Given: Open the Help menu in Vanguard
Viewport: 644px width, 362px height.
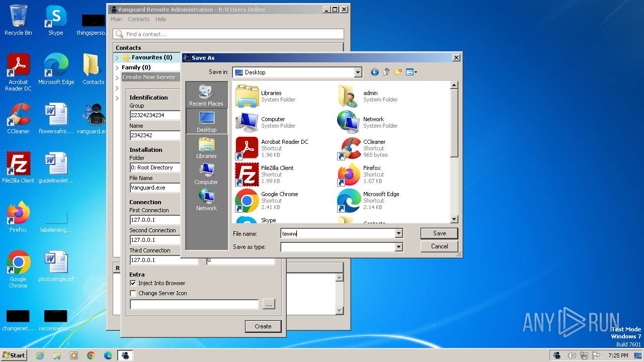Looking at the screenshot, I should point(160,19).
